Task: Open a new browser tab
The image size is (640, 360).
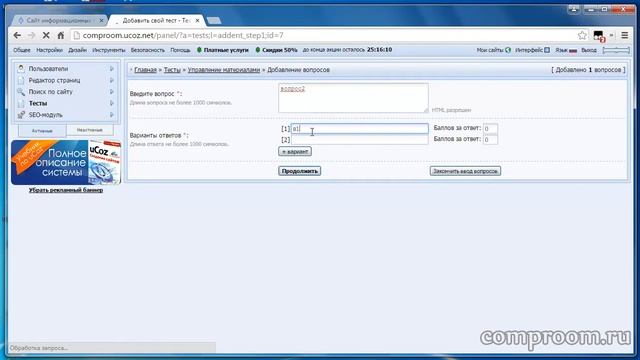Action: (x=214, y=20)
